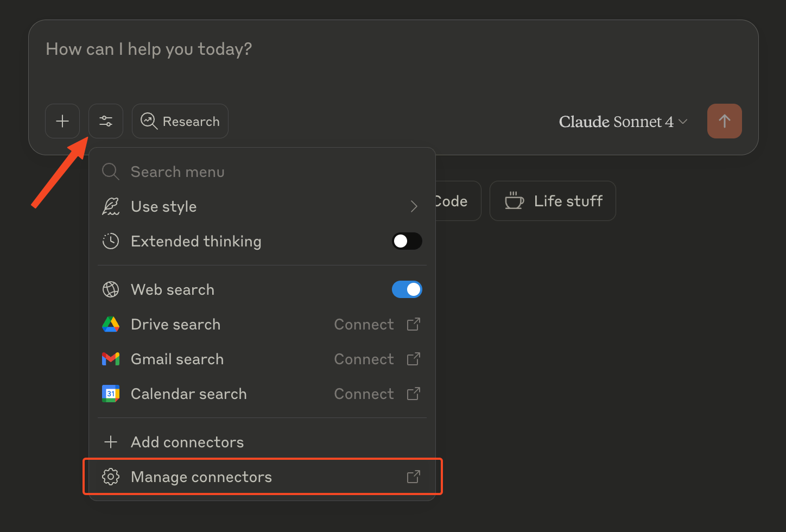Click external link icon beside Drive search

414,324
